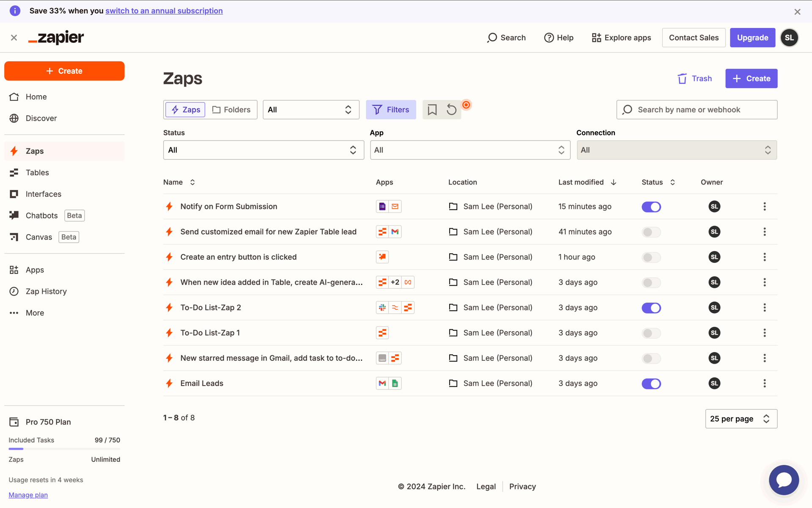Follow the switch to an annual subscription link
Screen dimensions: 812x508
[164, 11]
